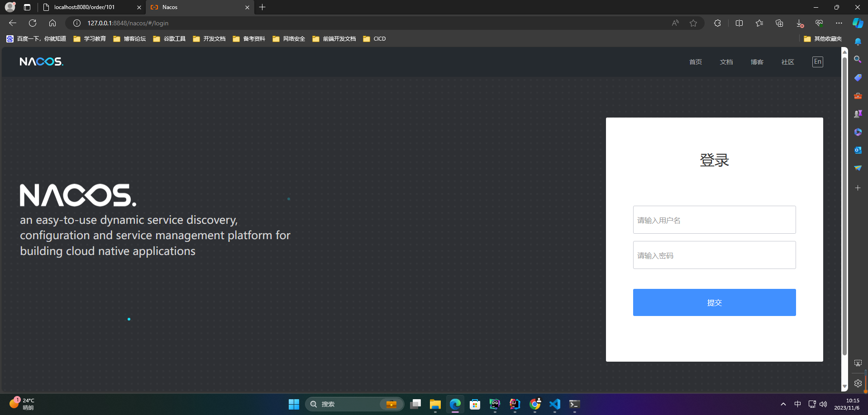Close the Nacos browser tab
Viewport: 868px width, 415px height.
(247, 7)
